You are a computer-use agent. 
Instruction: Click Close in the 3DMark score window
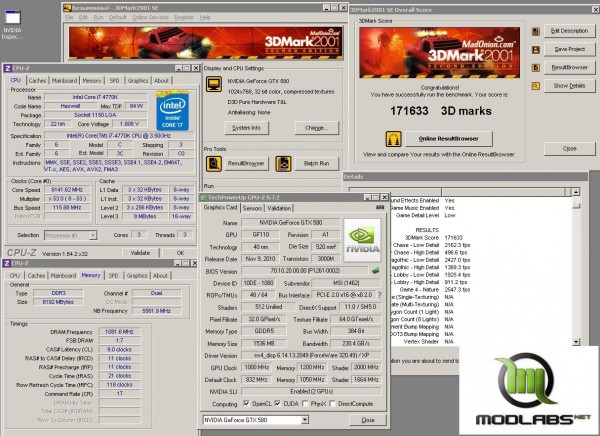[x=569, y=149]
